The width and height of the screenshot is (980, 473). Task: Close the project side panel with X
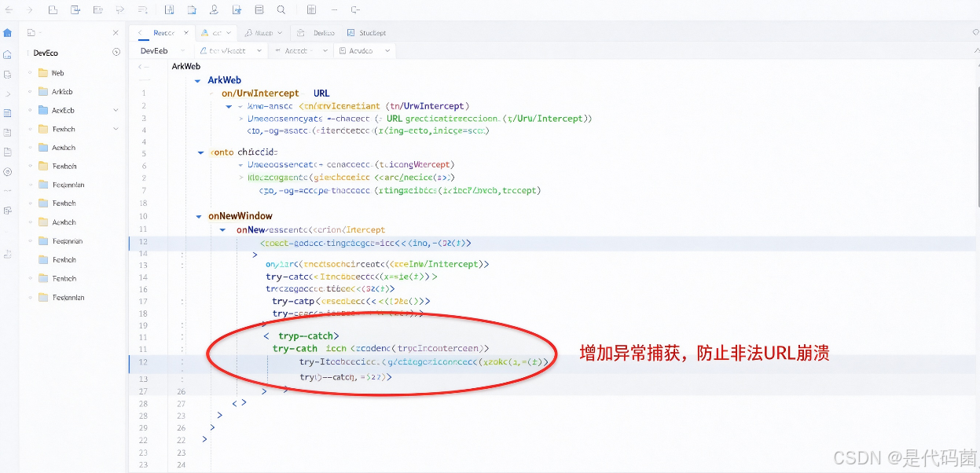(116, 33)
